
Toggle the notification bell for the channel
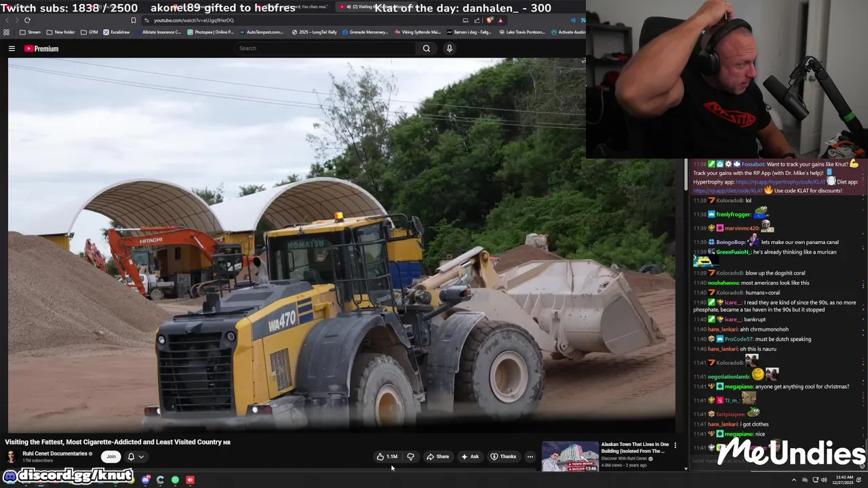coord(131,457)
